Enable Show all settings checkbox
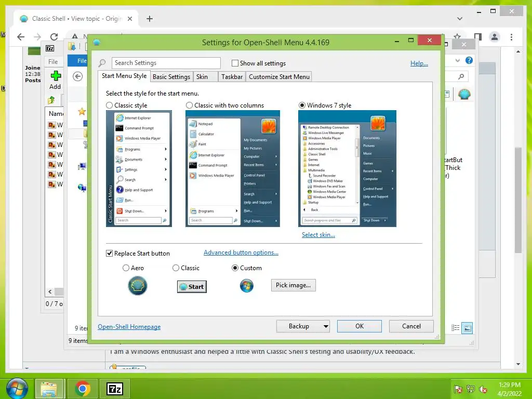The height and width of the screenshot is (399, 532). [x=235, y=63]
